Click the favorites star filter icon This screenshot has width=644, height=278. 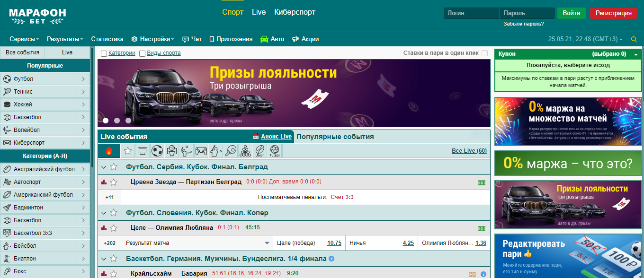click(128, 151)
